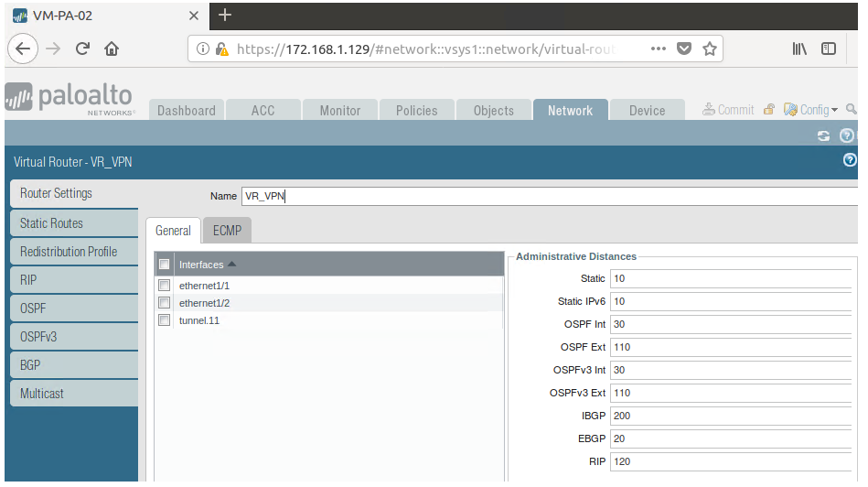Save page to Pocket
The width and height of the screenshot is (868, 487).
684,49
